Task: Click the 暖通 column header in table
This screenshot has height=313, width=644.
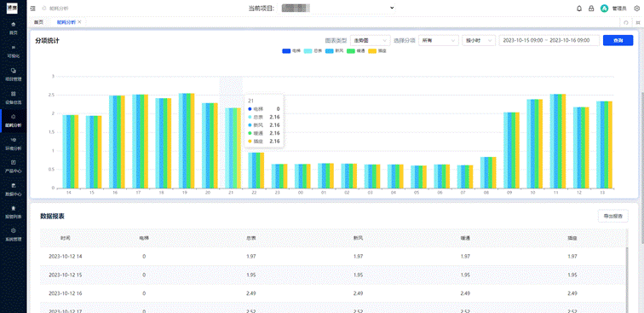Action: pyautogui.click(x=465, y=238)
